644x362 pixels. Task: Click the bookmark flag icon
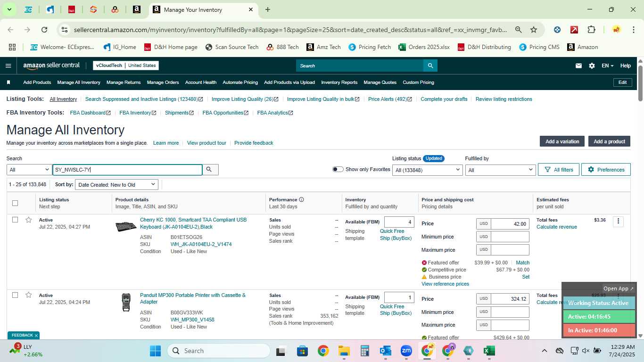[8, 82]
